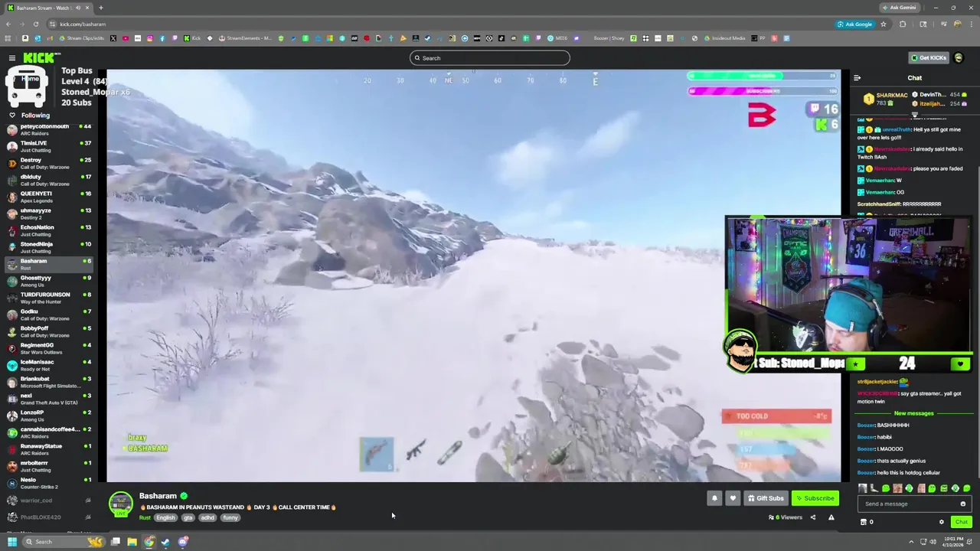The width and height of the screenshot is (980, 551).
Task: Open uhmaayyze channel in sidebar
Action: [48, 214]
